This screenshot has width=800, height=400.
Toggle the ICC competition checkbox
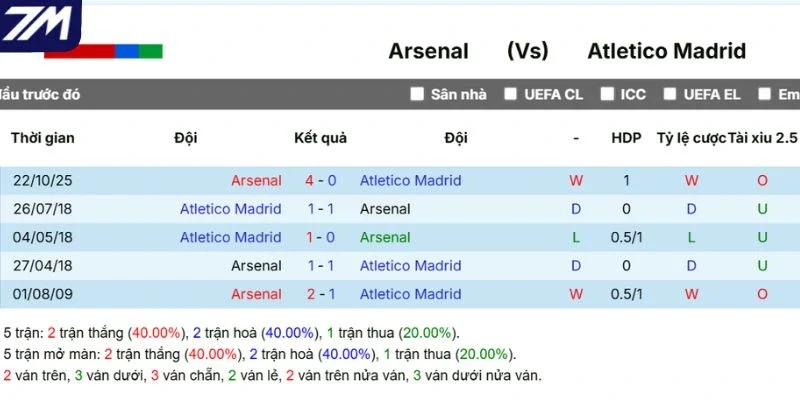pos(607,94)
